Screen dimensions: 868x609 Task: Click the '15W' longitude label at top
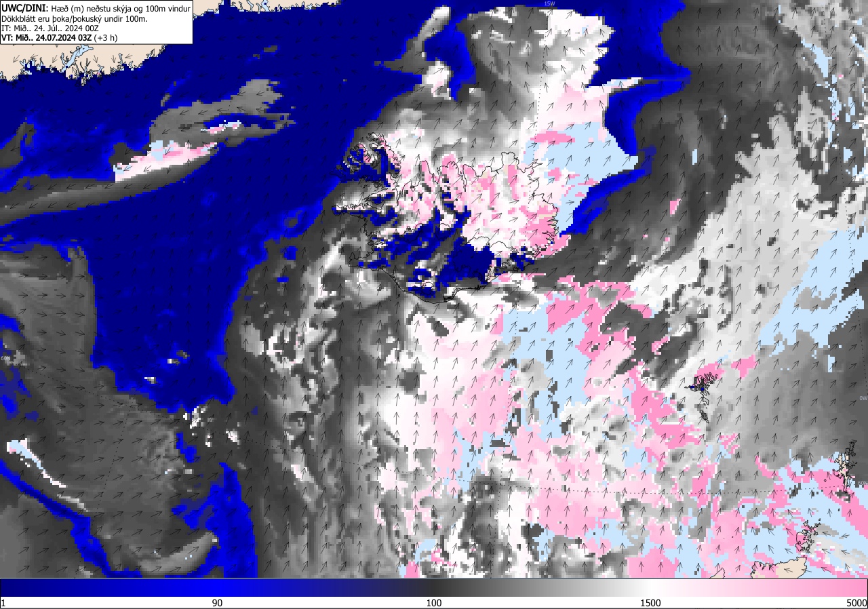tap(549, 3)
